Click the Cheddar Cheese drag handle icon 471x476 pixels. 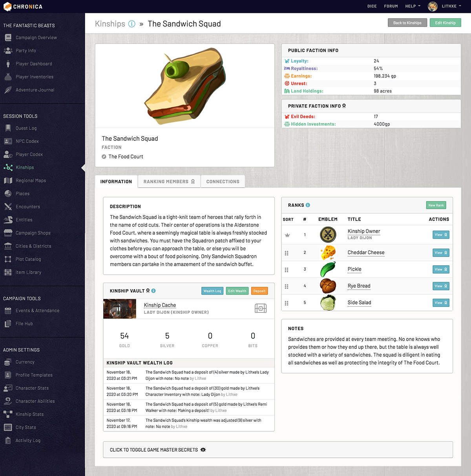pos(287,253)
